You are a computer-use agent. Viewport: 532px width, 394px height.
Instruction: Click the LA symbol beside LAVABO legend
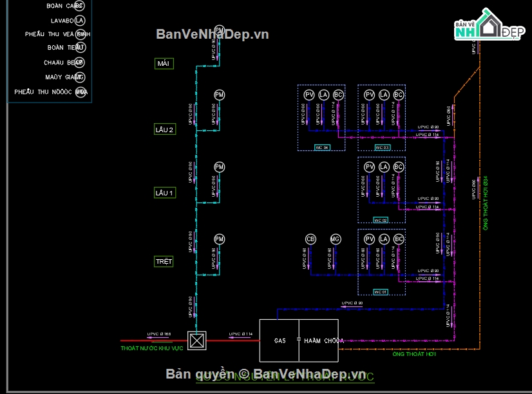(x=80, y=20)
